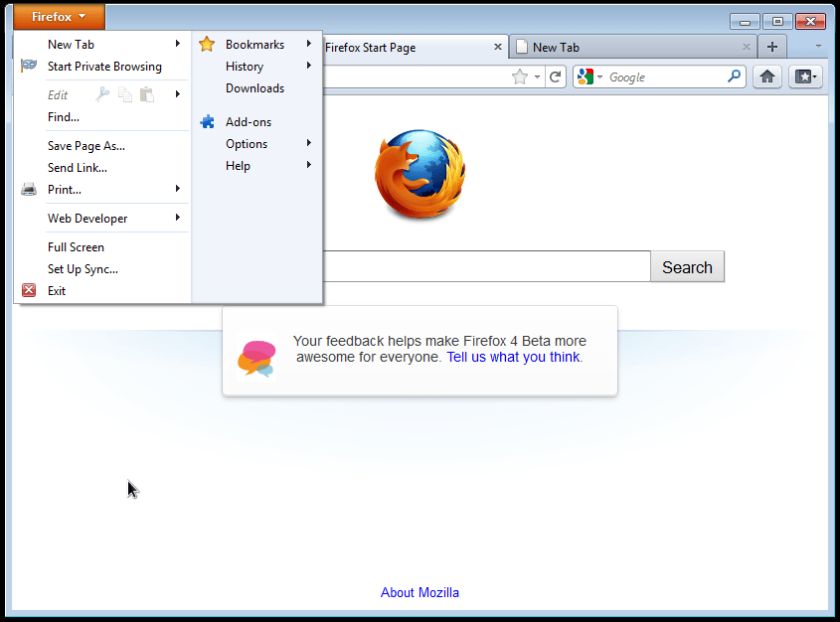The width and height of the screenshot is (840, 622).
Task: Expand the Bookmarks submenu arrow
Action: pos(309,44)
